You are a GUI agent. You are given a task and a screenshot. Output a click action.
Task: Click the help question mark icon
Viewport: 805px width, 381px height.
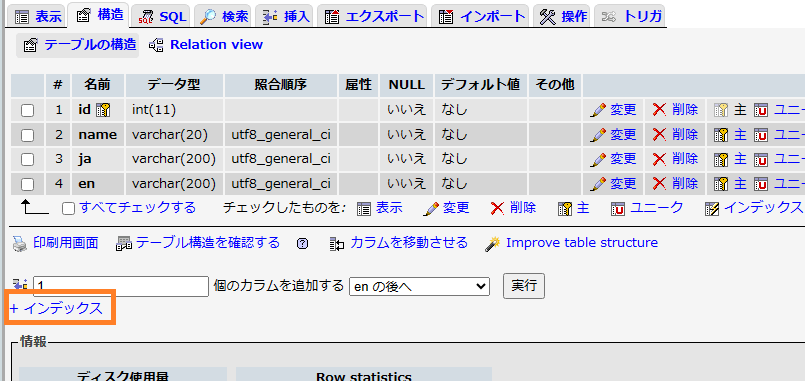coord(302,244)
